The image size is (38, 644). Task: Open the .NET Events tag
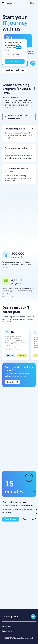tap(22, 356)
